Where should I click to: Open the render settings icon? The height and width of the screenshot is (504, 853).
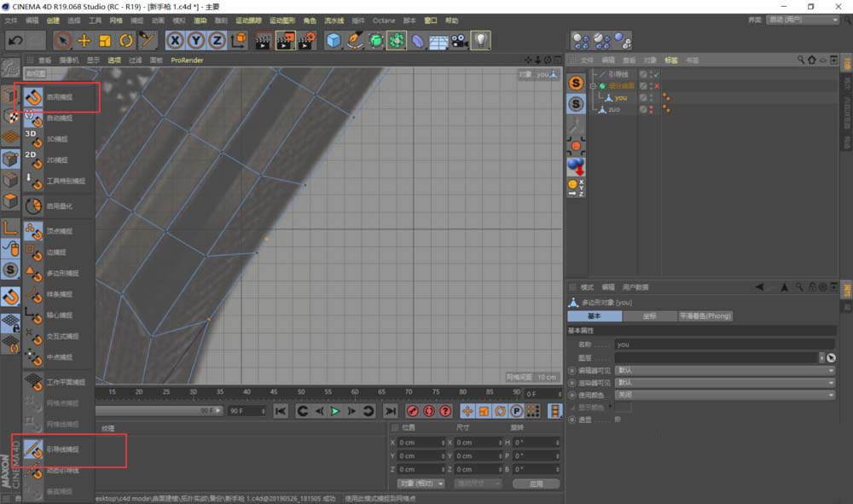[x=308, y=40]
